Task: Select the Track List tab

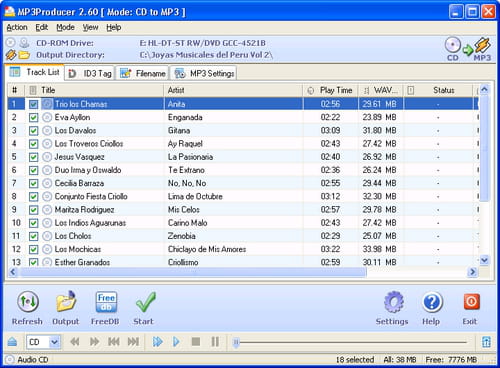Action: click(x=35, y=72)
